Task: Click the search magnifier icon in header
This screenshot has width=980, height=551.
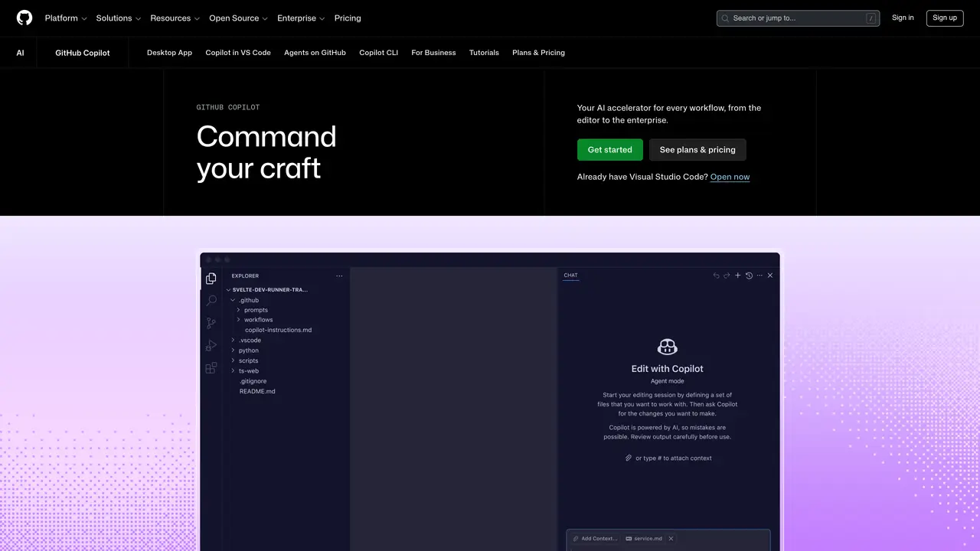Action: pyautogui.click(x=725, y=18)
